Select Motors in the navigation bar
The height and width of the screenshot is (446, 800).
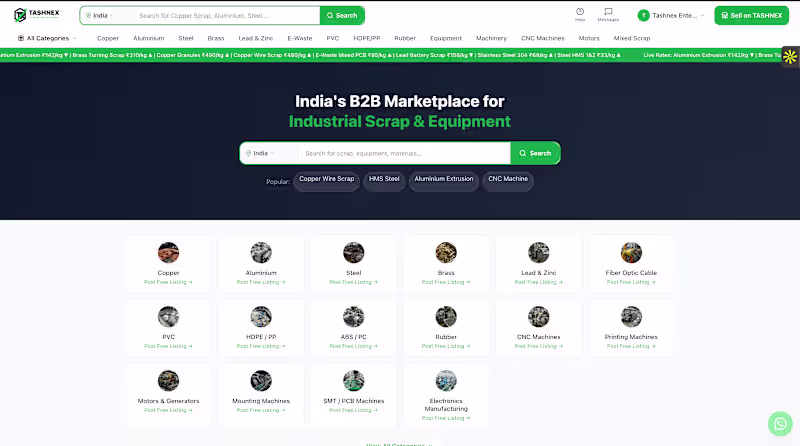[x=589, y=38]
